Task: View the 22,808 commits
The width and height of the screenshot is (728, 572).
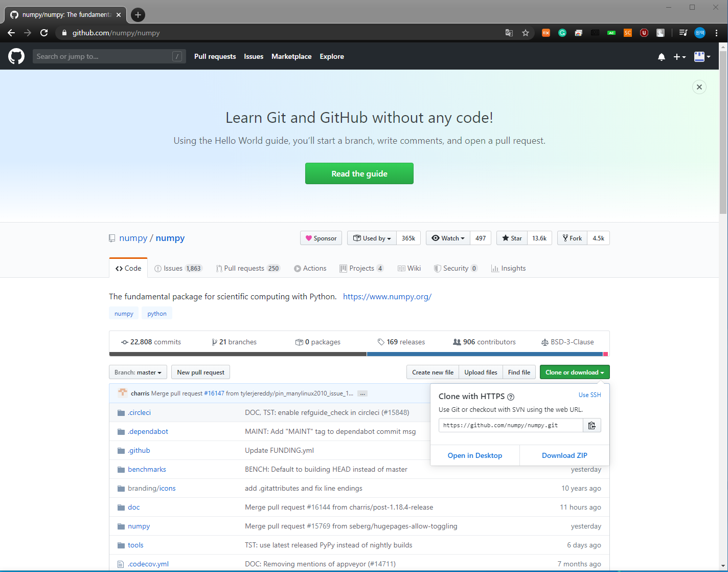Action: pos(151,342)
